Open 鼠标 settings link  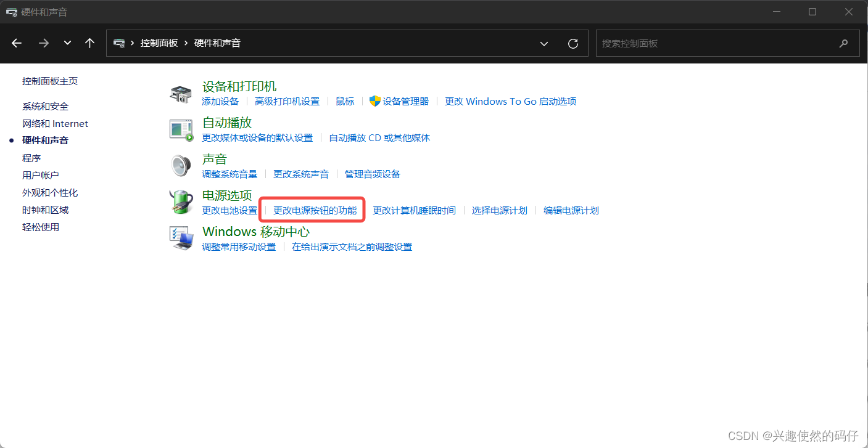coord(345,102)
